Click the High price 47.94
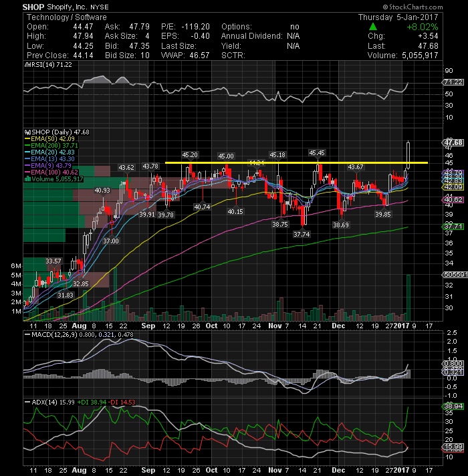 coord(83,36)
